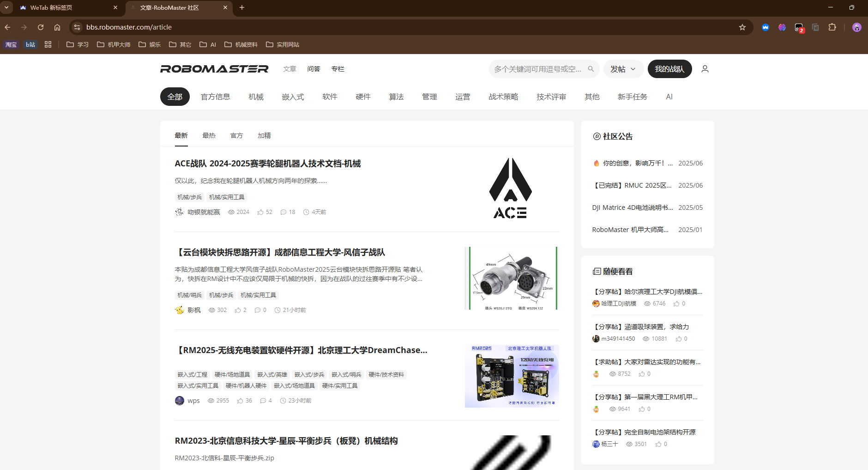Select the 官方信息 category
The image size is (868, 470).
(216, 97)
